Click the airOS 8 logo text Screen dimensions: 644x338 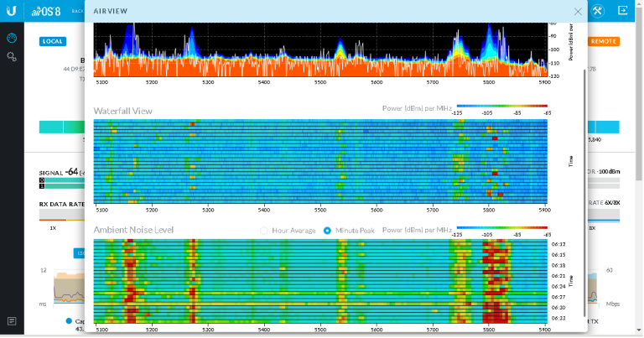tap(44, 11)
